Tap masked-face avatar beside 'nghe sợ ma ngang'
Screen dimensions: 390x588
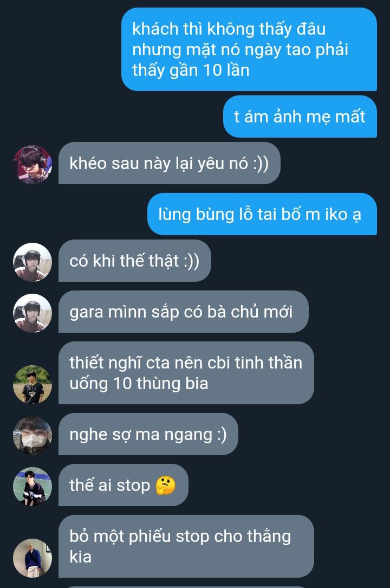coord(32,435)
